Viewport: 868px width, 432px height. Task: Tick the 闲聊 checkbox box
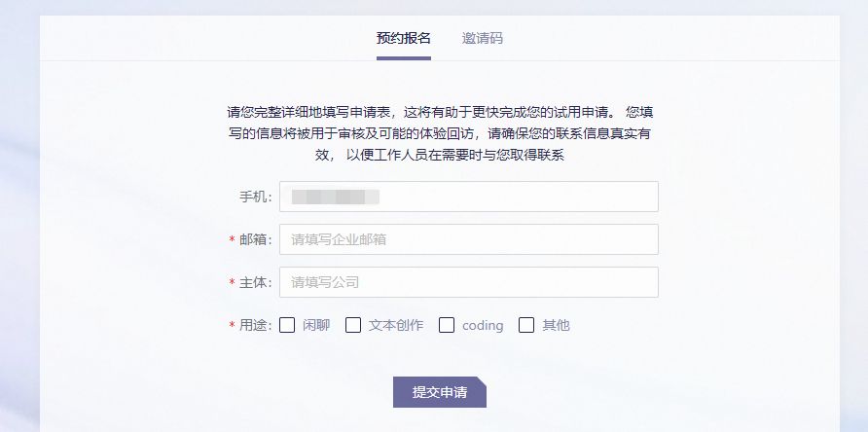(287, 325)
